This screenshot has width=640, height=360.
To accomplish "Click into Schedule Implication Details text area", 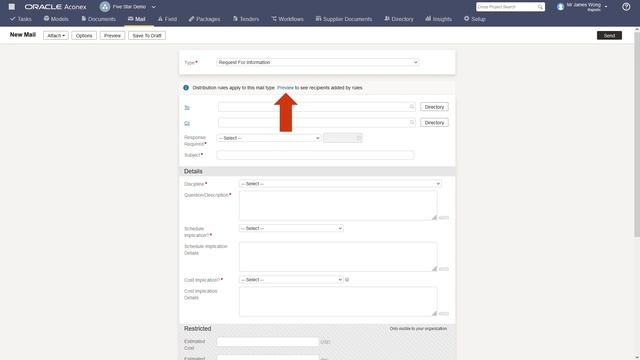I will tap(338, 257).
